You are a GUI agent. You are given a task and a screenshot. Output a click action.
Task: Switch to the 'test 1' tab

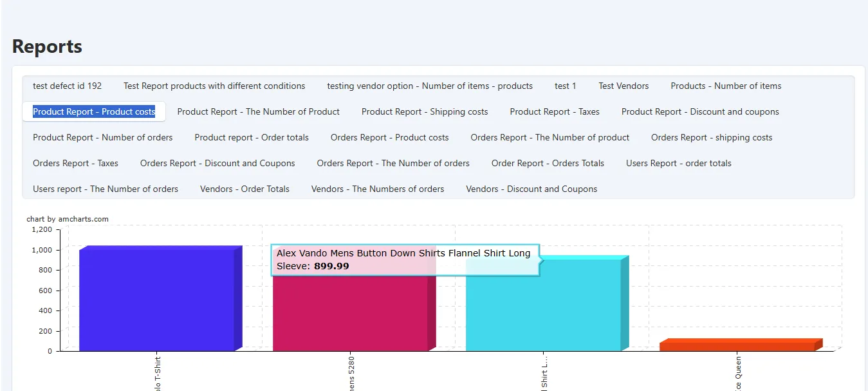coord(566,86)
